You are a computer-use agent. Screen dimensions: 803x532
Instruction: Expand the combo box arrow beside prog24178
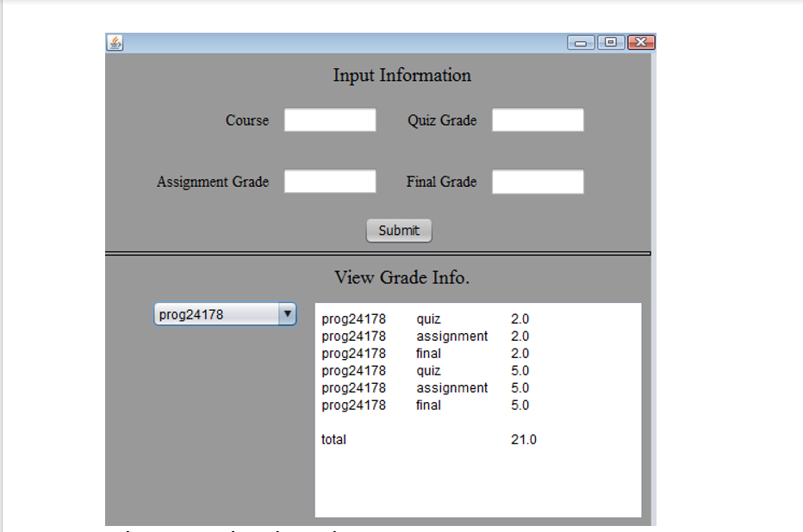(288, 314)
